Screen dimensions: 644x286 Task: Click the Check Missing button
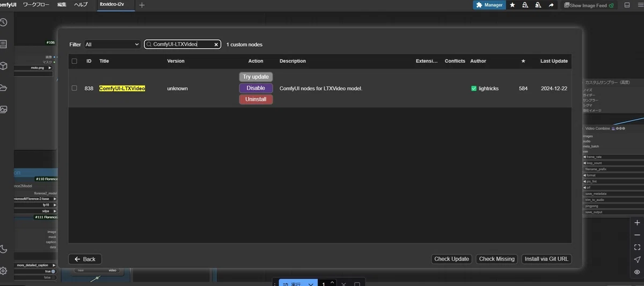tap(497, 259)
